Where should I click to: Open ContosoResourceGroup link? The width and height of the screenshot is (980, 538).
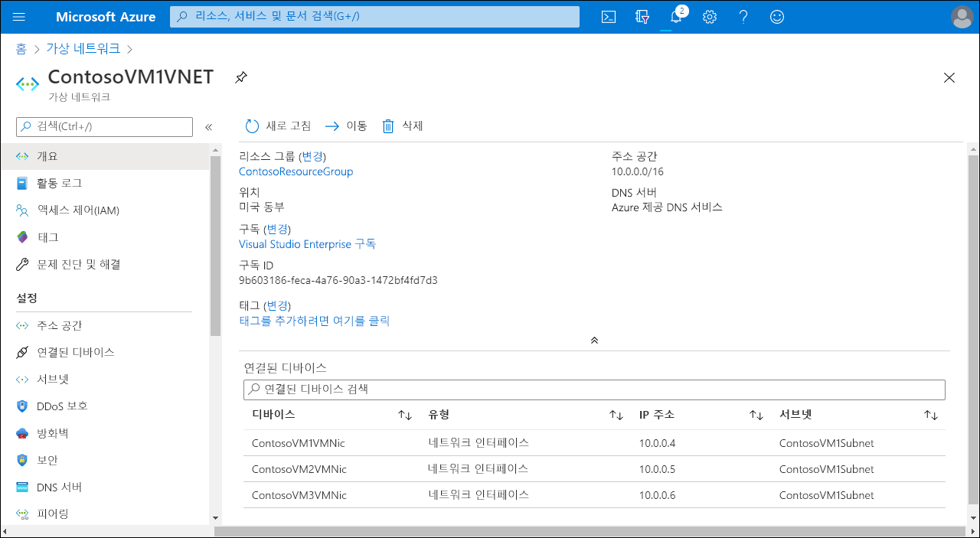coord(296,171)
